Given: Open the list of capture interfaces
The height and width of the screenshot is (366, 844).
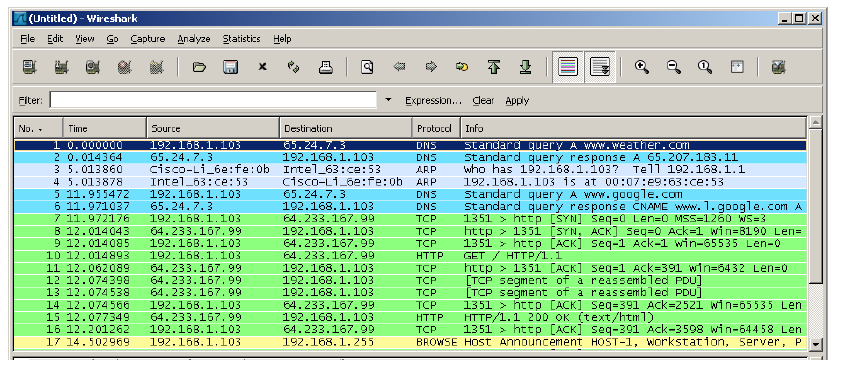Looking at the screenshot, I should coord(30,67).
